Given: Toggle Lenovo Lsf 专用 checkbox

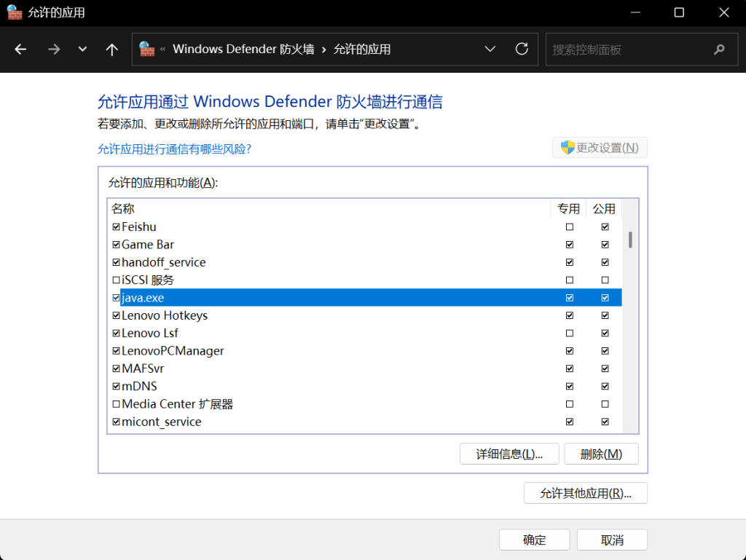Looking at the screenshot, I should click(x=570, y=334).
